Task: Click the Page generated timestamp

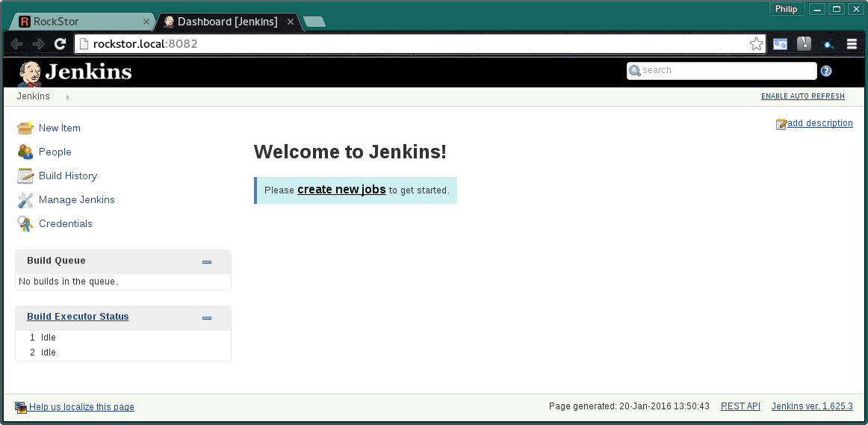Action: pyautogui.click(x=629, y=406)
